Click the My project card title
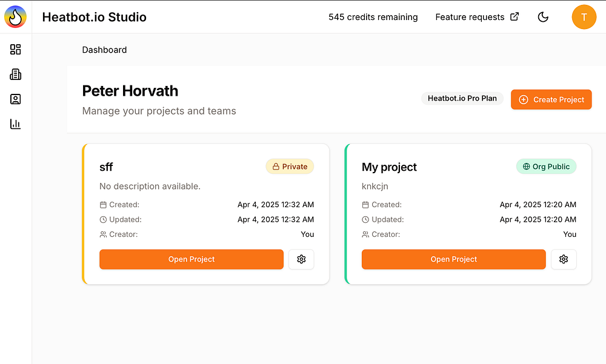 pyautogui.click(x=389, y=167)
